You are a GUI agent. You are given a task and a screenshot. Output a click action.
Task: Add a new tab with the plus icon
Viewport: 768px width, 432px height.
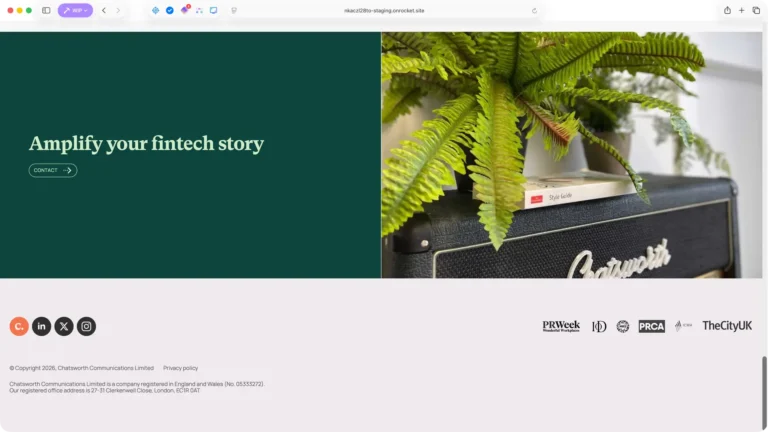(x=742, y=10)
